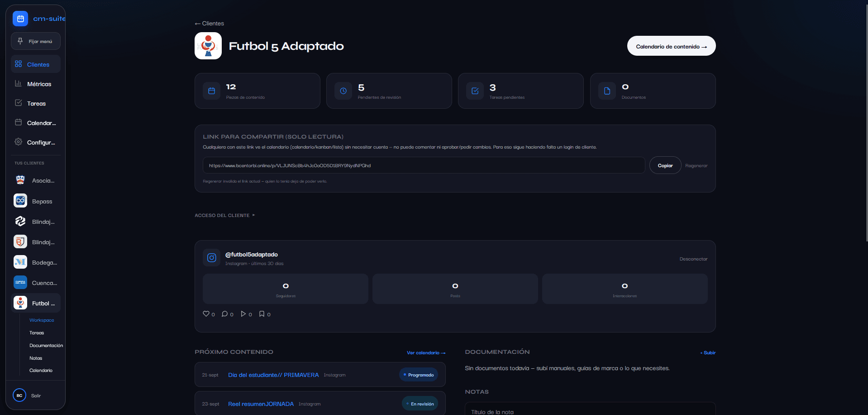Click the Documentos file icon
Screen dimensions: 868x415
click(x=607, y=91)
